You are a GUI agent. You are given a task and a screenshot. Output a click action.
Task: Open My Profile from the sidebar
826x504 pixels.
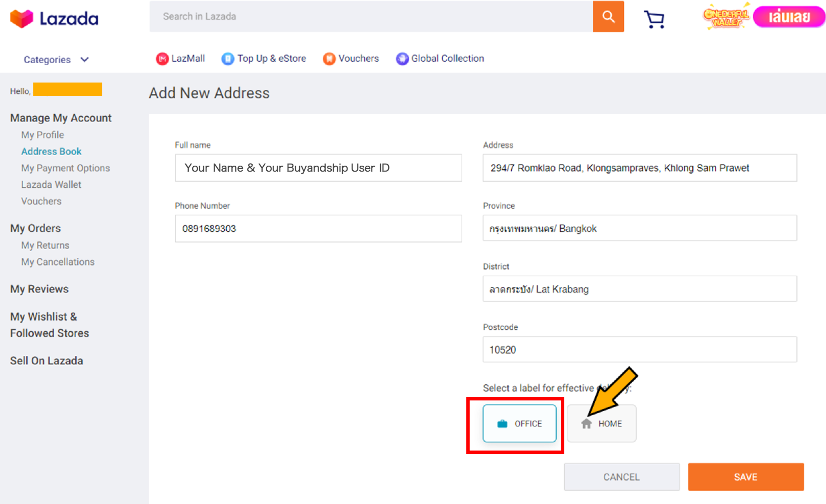tap(42, 134)
